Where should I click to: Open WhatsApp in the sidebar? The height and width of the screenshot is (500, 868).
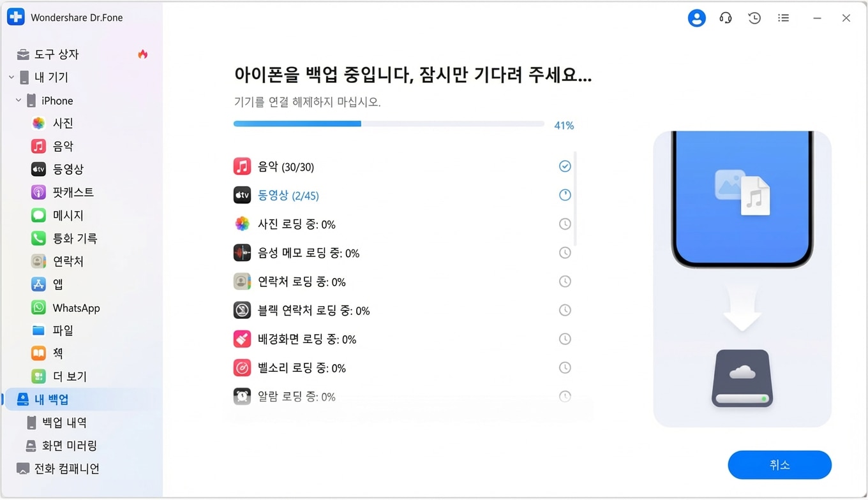[76, 308]
